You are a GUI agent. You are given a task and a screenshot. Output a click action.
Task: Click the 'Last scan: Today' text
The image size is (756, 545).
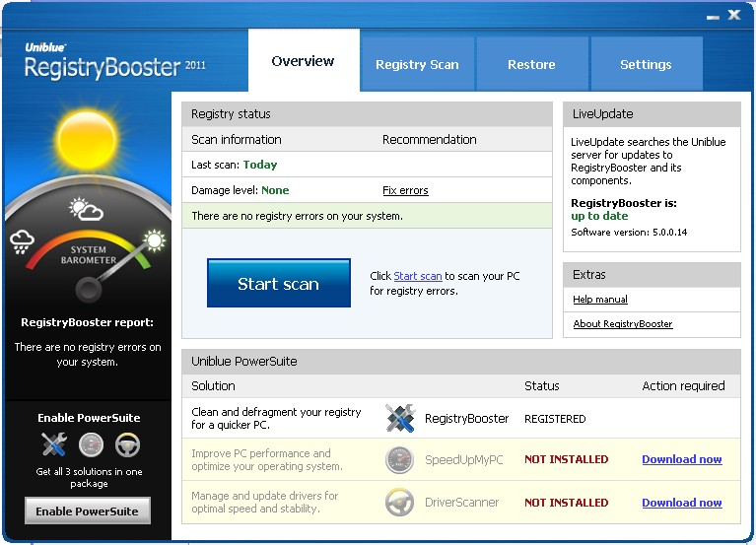tap(235, 165)
